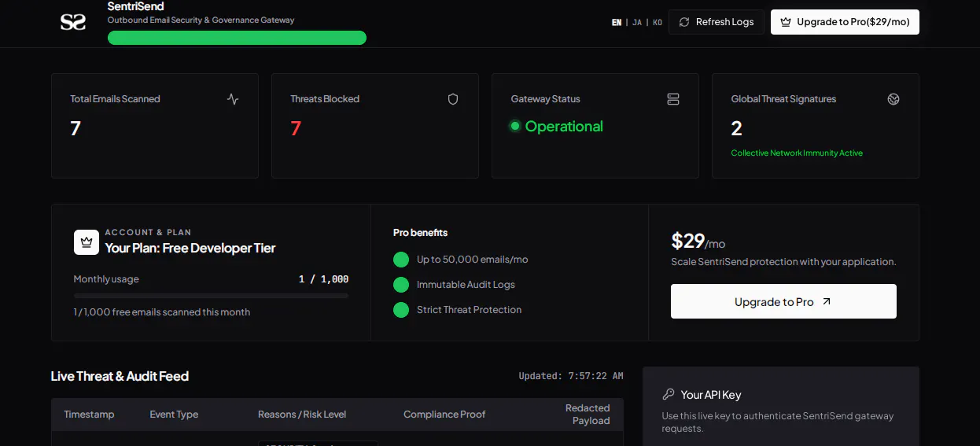
Task: Click the Refresh Logs button
Action: click(x=717, y=22)
